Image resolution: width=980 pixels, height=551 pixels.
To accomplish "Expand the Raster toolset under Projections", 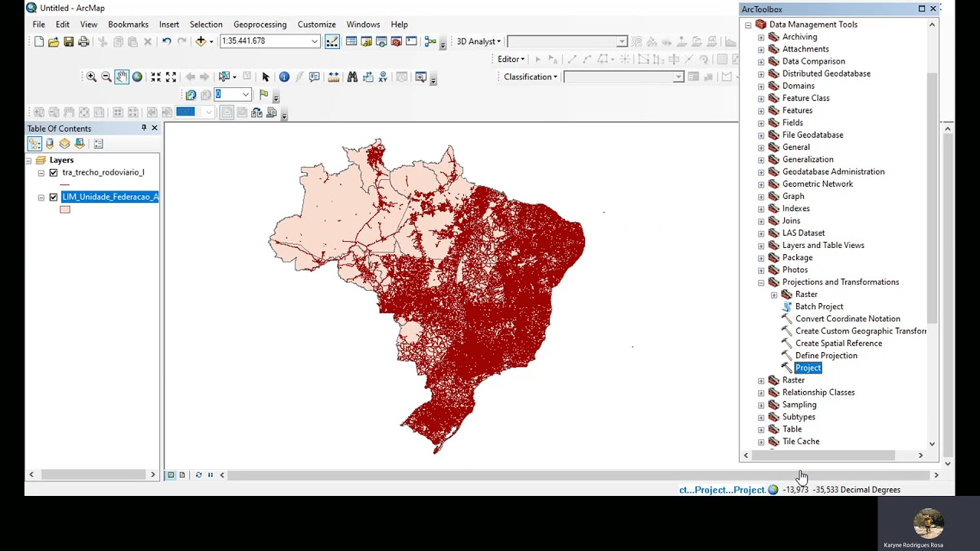I will pos(774,295).
